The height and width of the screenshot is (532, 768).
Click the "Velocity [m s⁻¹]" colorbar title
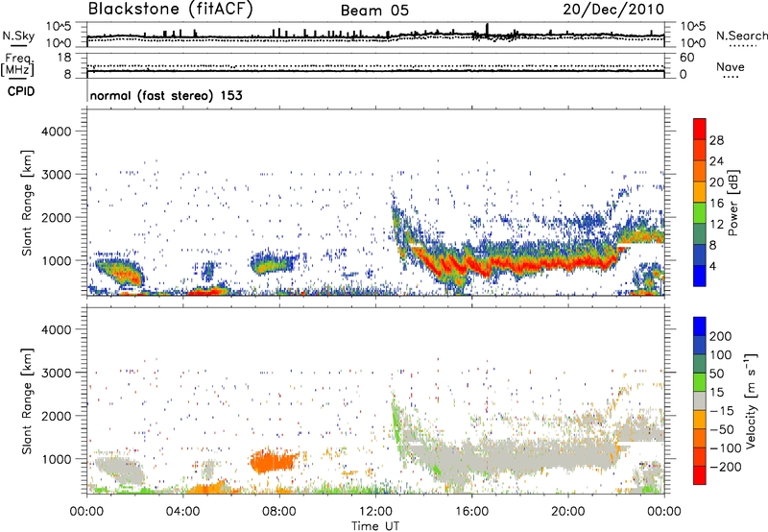(x=751, y=401)
